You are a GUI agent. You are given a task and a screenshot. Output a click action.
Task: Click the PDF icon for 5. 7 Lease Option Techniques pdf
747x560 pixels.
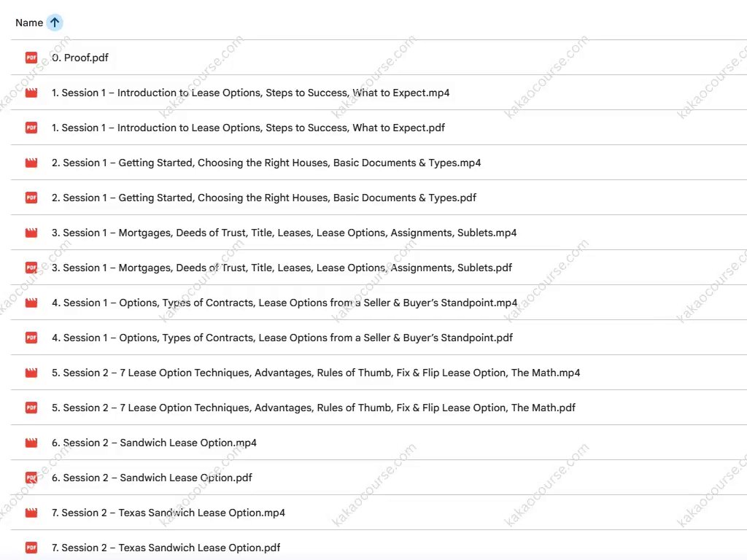[x=31, y=408]
